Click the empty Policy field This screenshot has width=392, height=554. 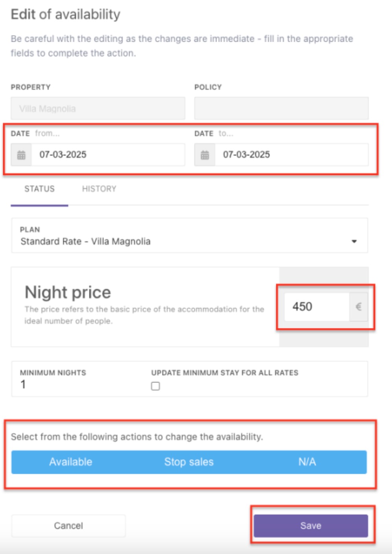[x=281, y=109]
